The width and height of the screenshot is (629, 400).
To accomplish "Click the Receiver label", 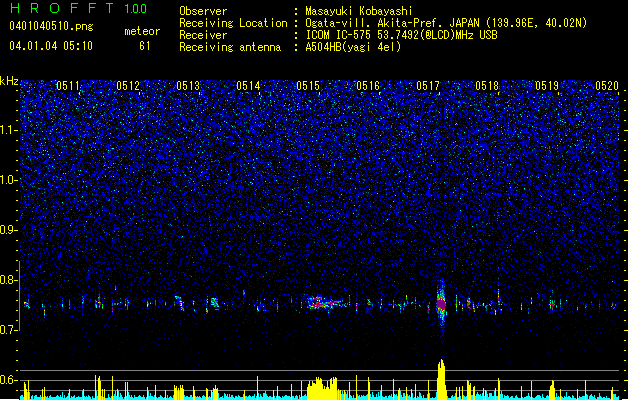I will coord(203,35).
